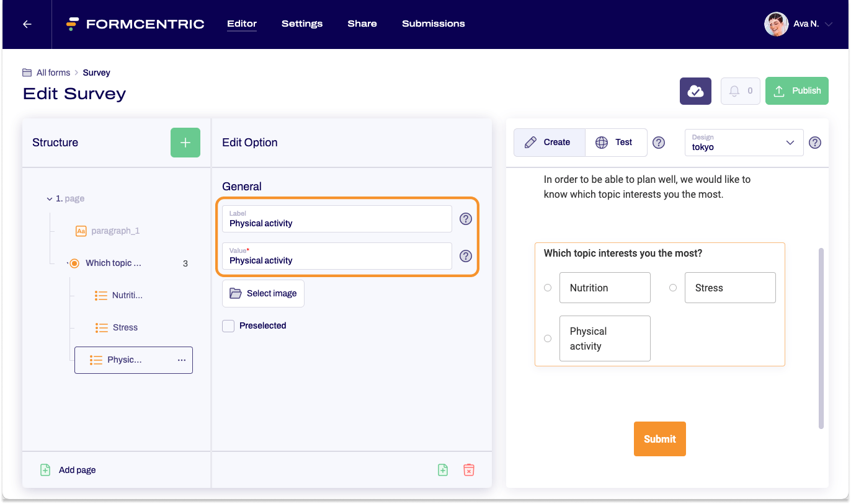The height and width of the screenshot is (504, 851).
Task: Click Ava N. profile avatar
Action: 776,24
